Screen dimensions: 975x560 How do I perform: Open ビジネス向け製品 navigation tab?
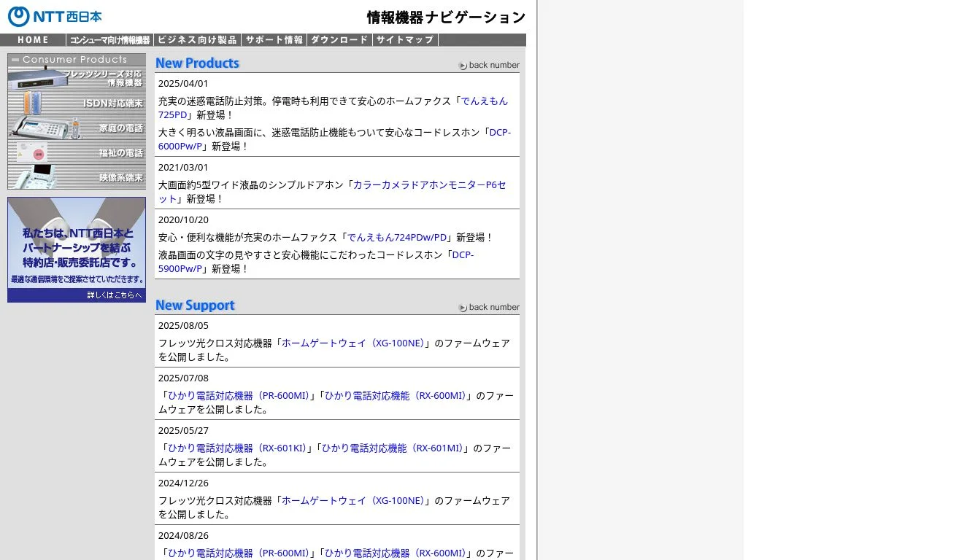pyautogui.click(x=197, y=40)
